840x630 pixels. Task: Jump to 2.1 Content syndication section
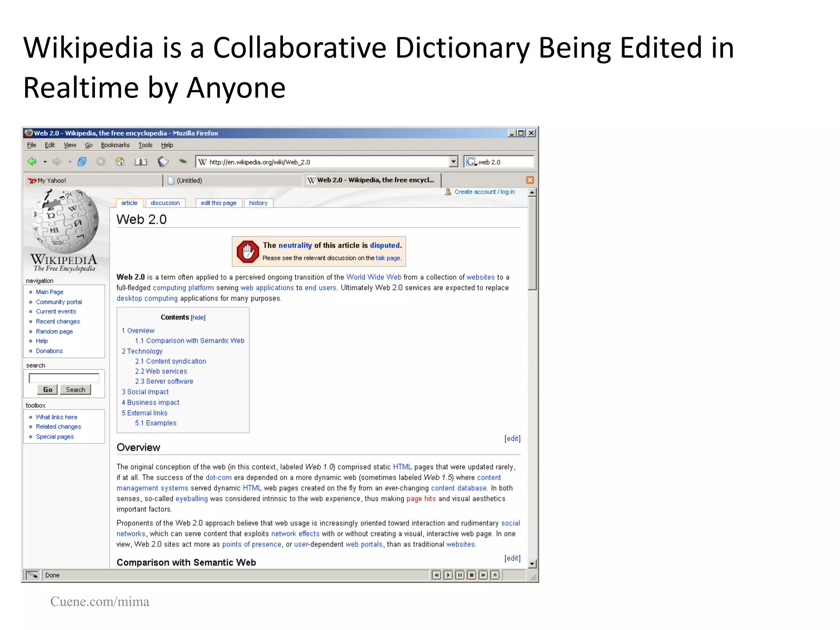click(171, 361)
